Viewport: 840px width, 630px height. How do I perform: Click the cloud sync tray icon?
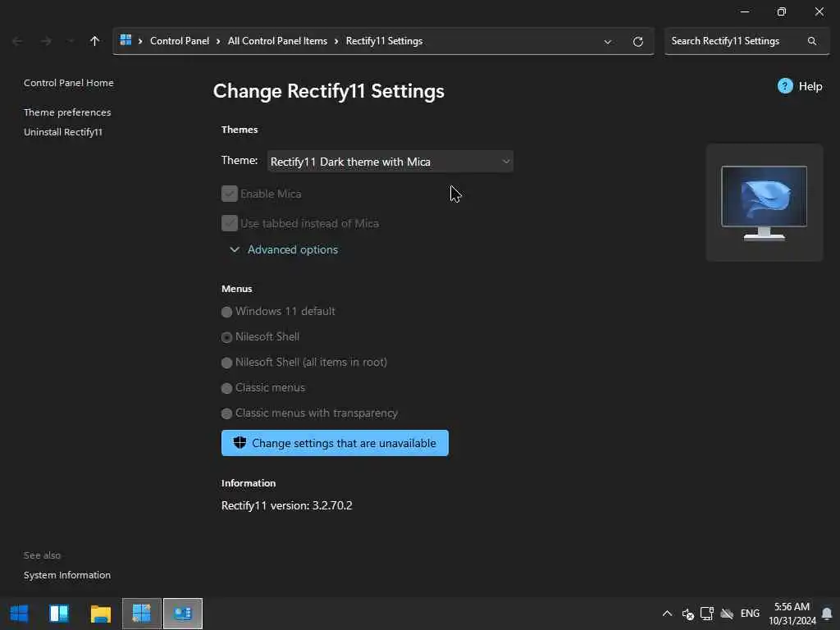point(727,614)
